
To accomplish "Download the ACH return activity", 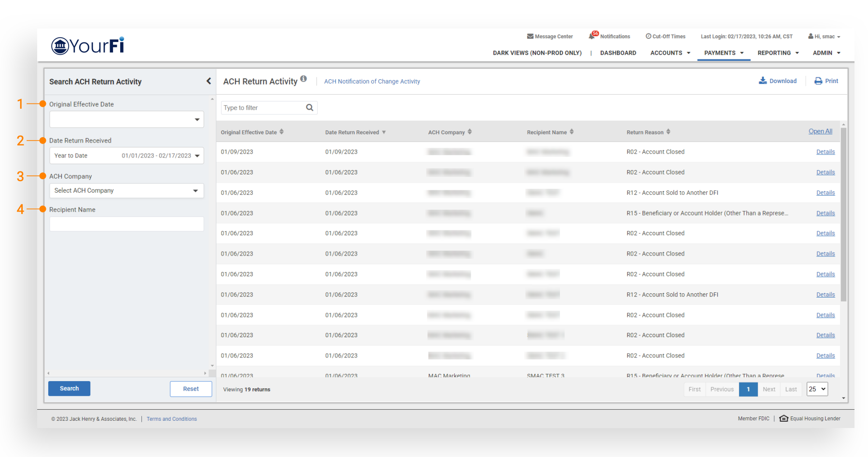I will [x=778, y=81].
